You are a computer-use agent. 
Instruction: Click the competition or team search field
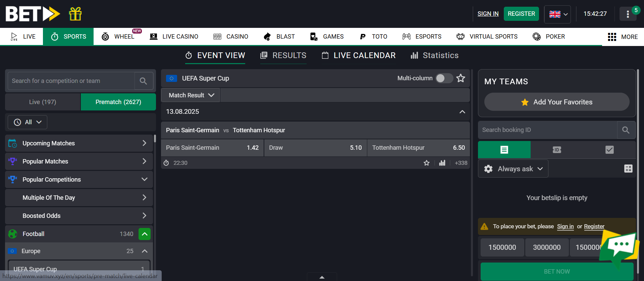click(71, 81)
